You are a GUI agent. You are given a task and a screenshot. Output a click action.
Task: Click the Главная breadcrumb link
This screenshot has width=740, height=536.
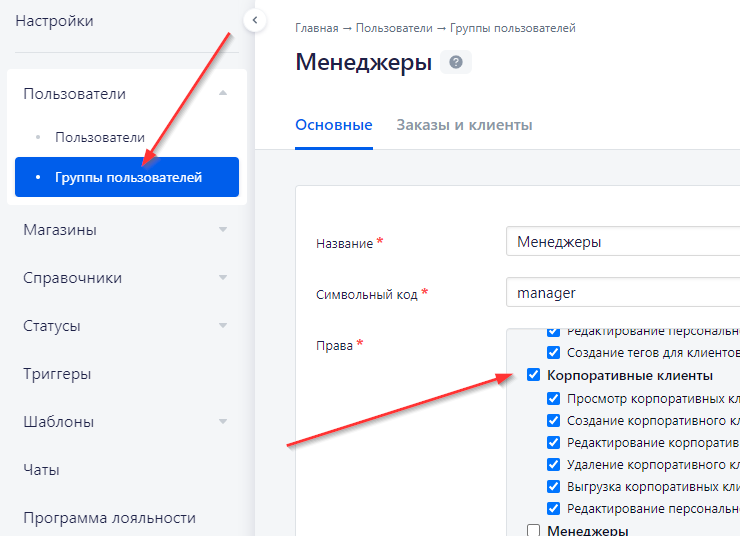point(317,28)
